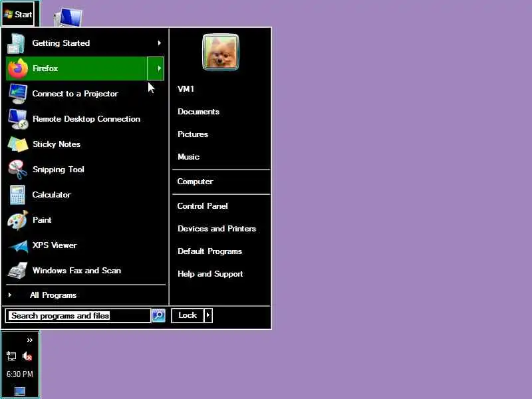Click the show desktop icon below clock
The image size is (532, 399).
20,391
